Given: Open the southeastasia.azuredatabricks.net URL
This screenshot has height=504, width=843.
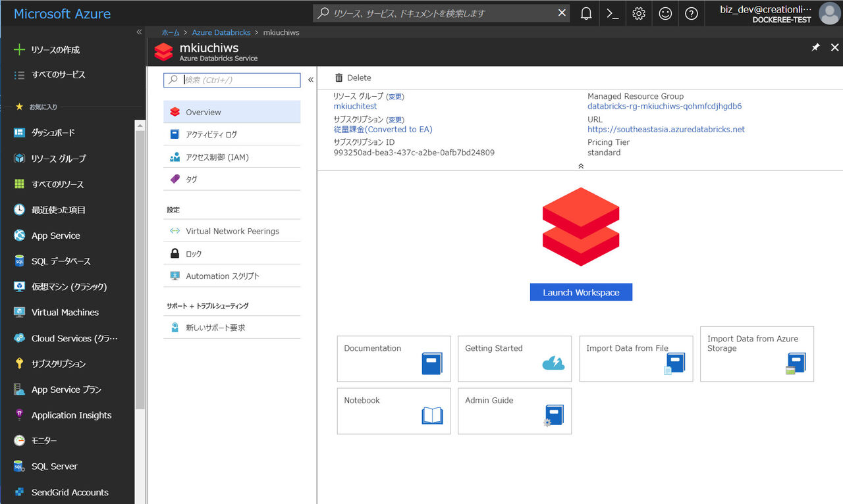Looking at the screenshot, I should coord(666,130).
